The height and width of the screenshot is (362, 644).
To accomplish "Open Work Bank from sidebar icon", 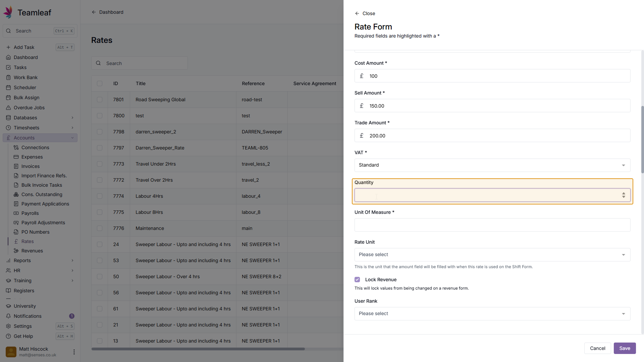I will click(8, 77).
